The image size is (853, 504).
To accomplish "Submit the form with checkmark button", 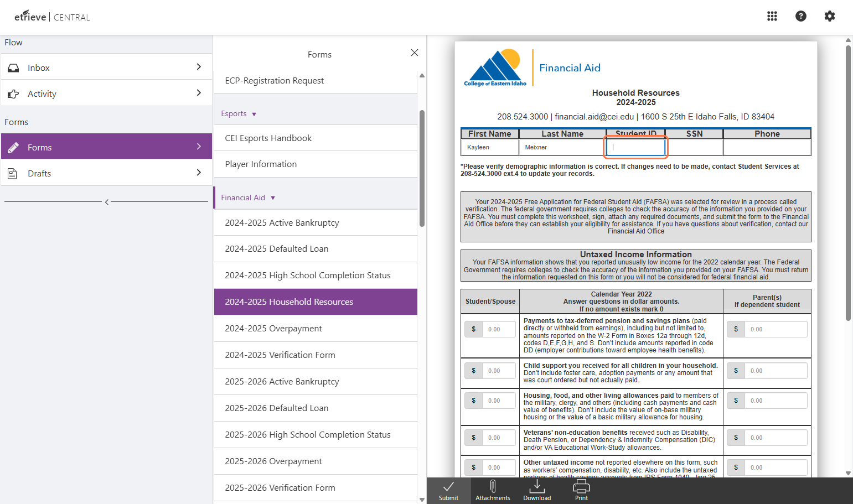I will [x=448, y=491].
